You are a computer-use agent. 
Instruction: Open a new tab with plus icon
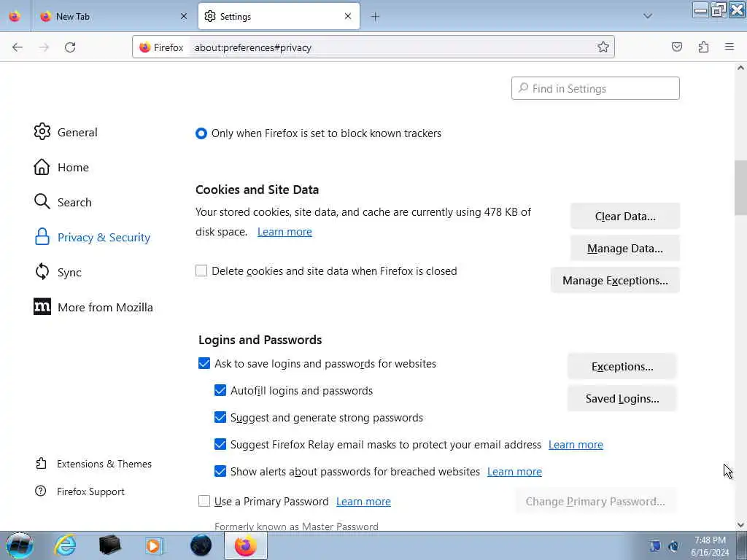click(x=376, y=17)
